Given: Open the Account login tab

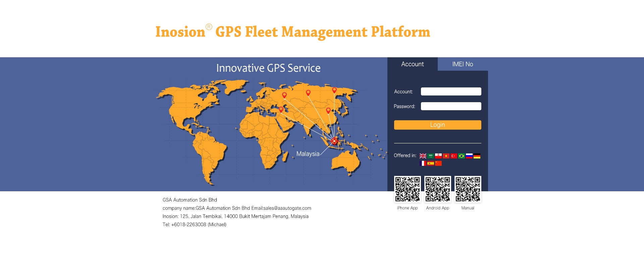Looking at the screenshot, I should (x=412, y=64).
